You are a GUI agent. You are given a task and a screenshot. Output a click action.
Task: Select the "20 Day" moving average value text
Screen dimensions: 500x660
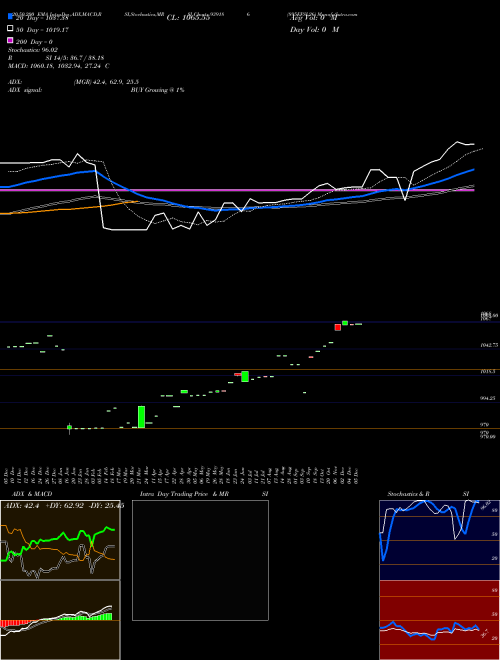point(42,18)
